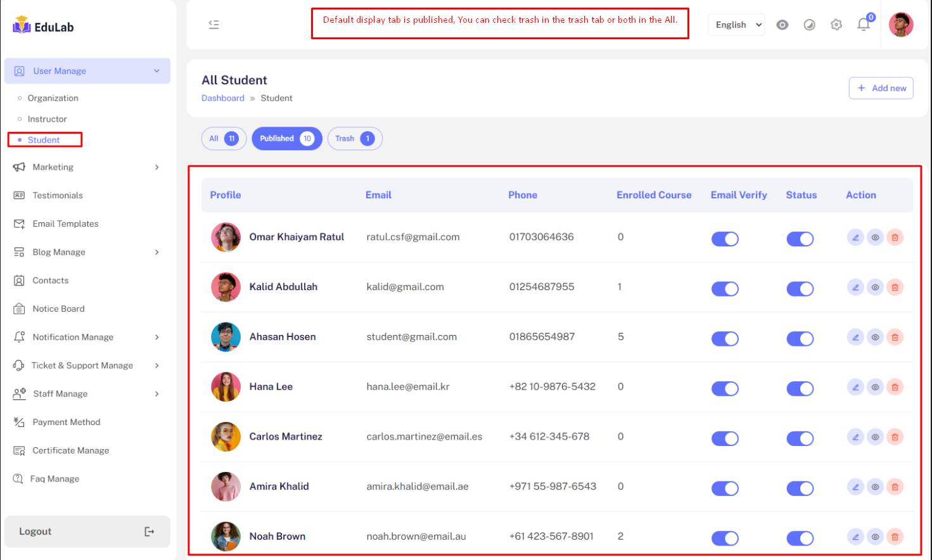
Task: Toggle Email Verify for Hana Lee
Action: click(725, 388)
